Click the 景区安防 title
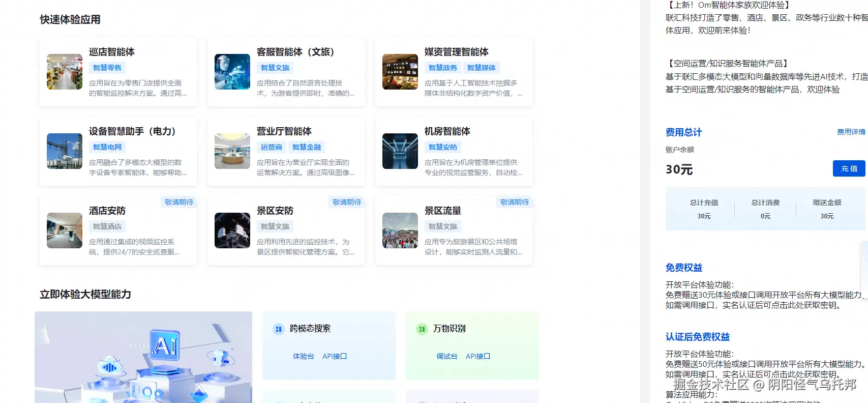 pos(275,211)
